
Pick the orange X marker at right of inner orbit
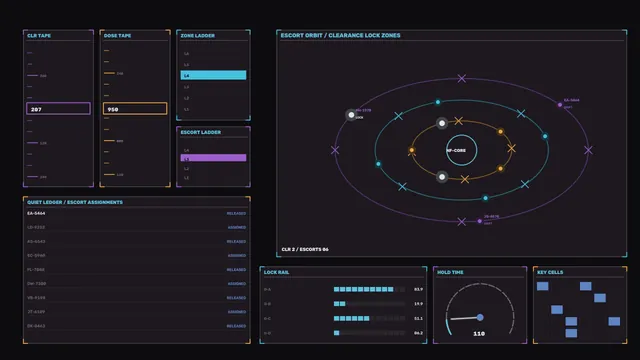click(x=511, y=149)
